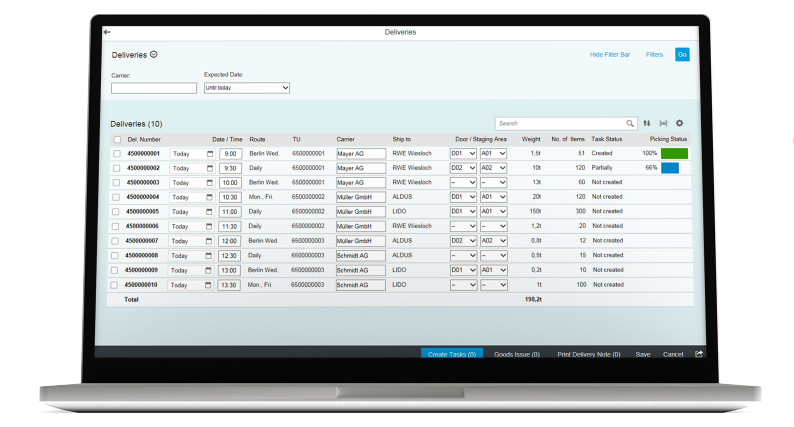Click the Create Tasks (0) button
The height and width of the screenshot is (427, 794).
pos(452,354)
